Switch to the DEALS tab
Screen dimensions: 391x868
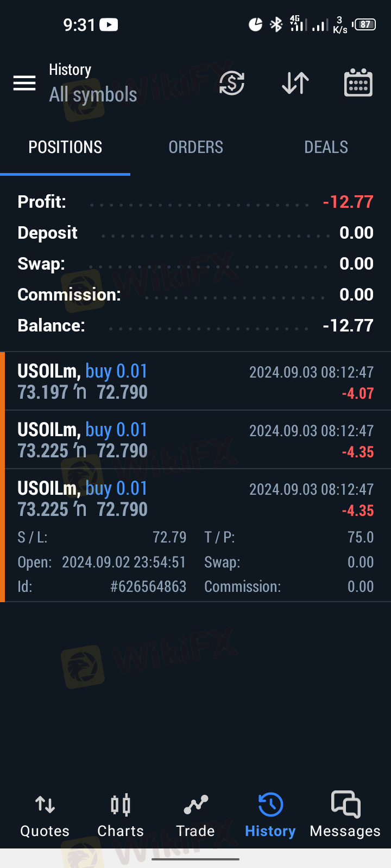coord(326,147)
